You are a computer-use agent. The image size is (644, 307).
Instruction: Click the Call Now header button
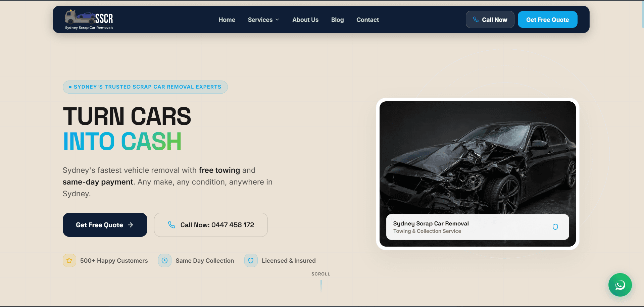[x=490, y=19]
